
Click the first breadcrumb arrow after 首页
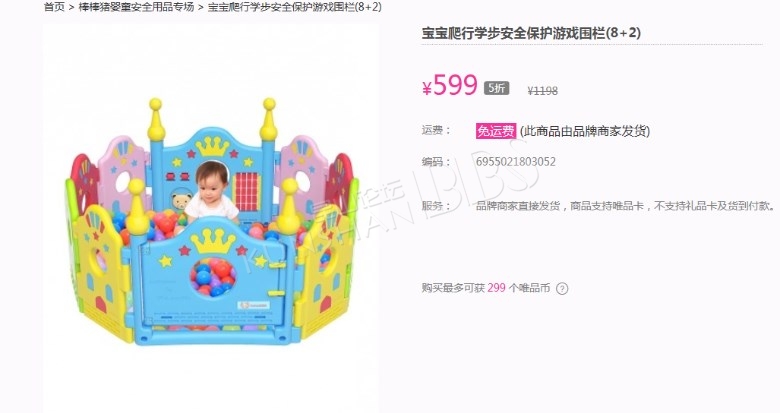pos(72,7)
